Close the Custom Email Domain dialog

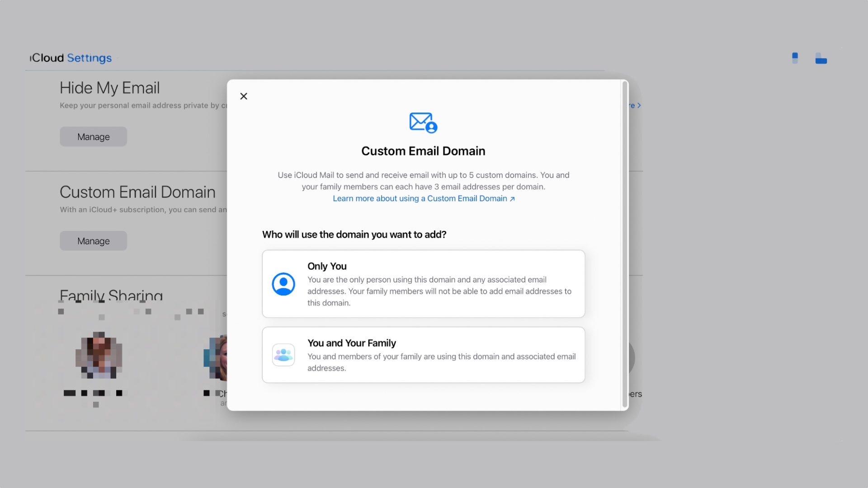point(244,96)
